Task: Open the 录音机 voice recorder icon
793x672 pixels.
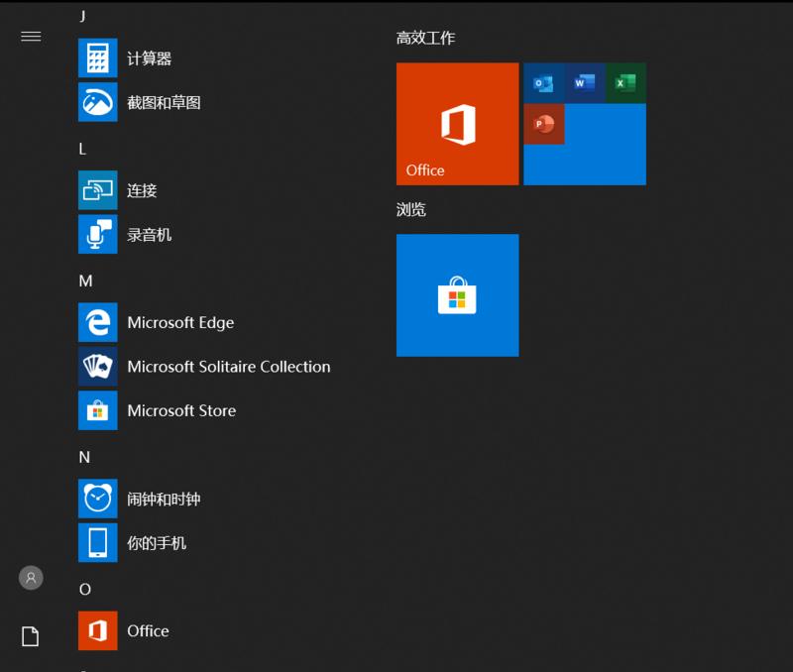Action: pos(97,234)
